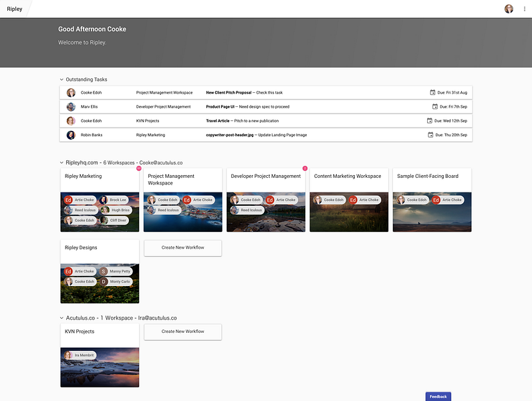Open the Ripley Marketing workspace title
Viewport: 532px width, 401px height.
coord(83,176)
